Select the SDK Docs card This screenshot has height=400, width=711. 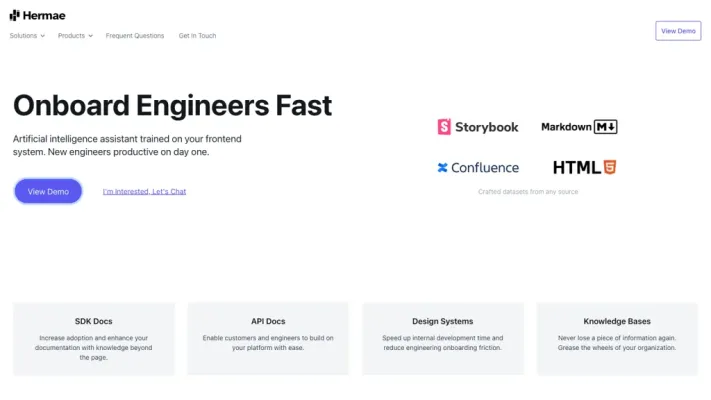pos(94,338)
